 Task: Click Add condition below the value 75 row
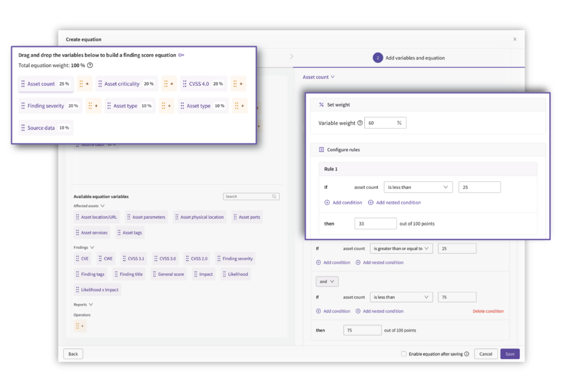click(x=333, y=311)
